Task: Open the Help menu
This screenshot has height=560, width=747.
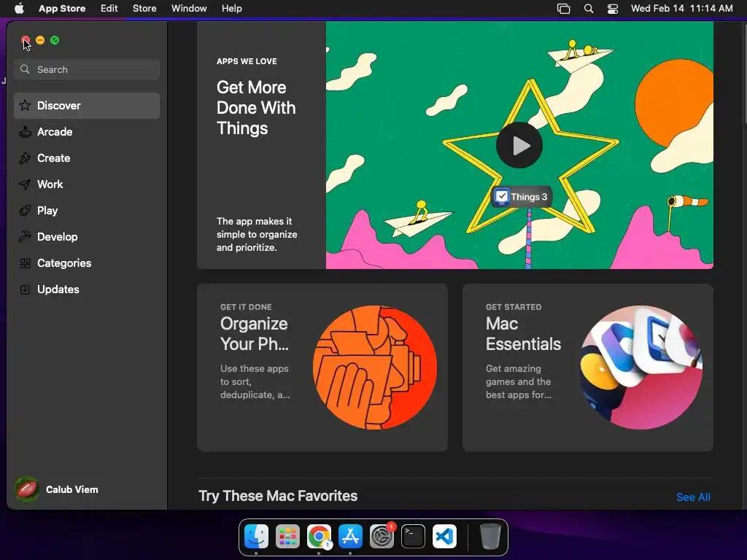Action: 231,8
